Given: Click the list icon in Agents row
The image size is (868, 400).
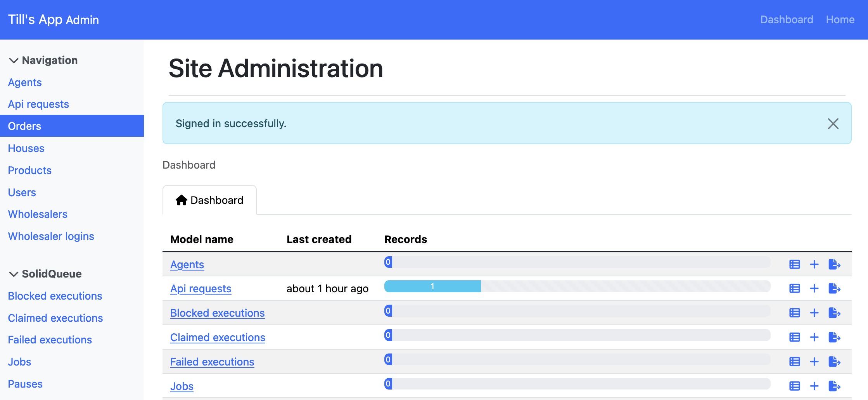Looking at the screenshot, I should click(x=794, y=264).
